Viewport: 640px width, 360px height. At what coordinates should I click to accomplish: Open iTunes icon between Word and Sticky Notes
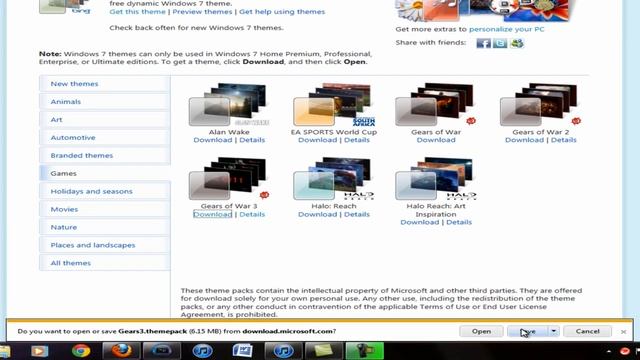pyautogui.click(x=283, y=351)
